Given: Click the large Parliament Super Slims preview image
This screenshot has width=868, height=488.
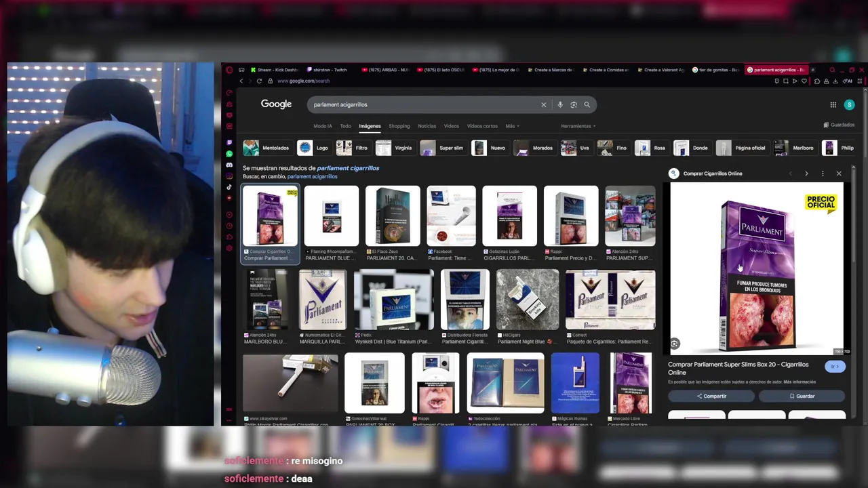Looking at the screenshot, I should point(757,268).
